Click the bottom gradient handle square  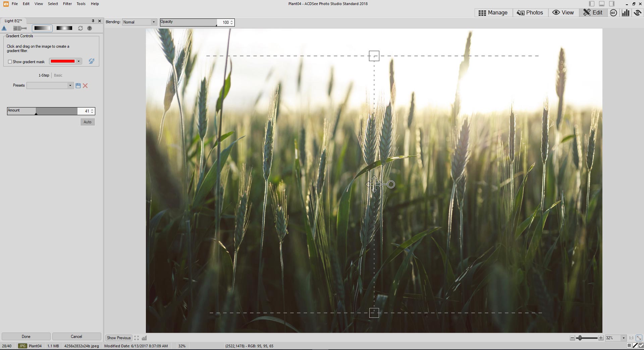click(x=374, y=313)
